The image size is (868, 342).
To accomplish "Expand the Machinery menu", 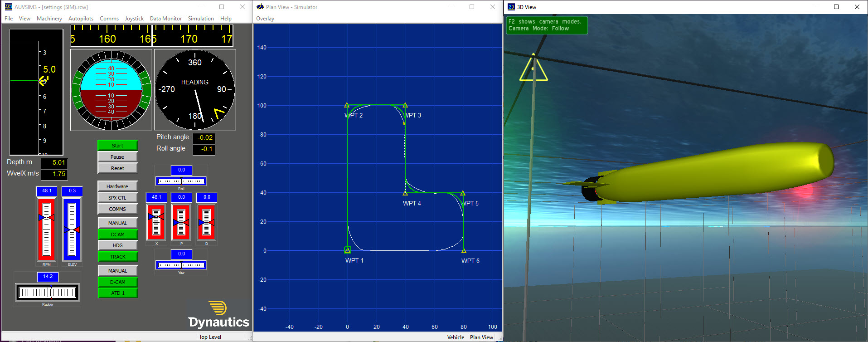I will 49,19.
